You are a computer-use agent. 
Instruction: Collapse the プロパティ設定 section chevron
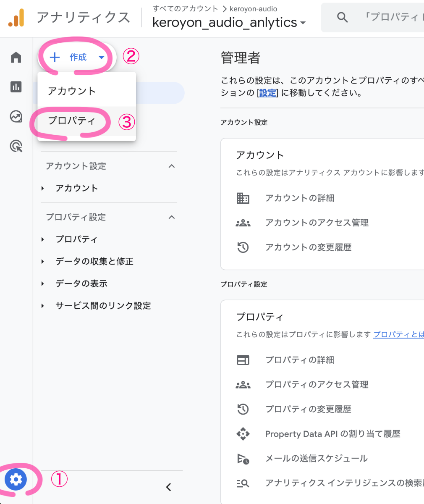point(171,217)
